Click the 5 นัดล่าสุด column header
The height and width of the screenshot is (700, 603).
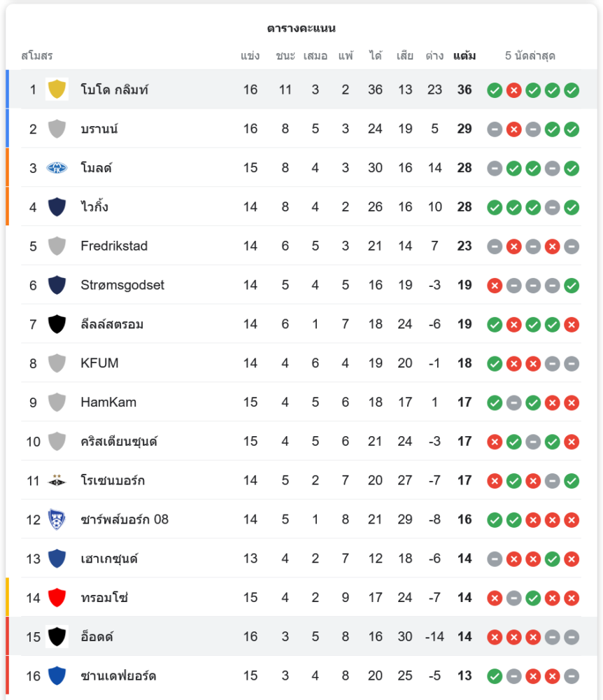pyautogui.click(x=530, y=56)
